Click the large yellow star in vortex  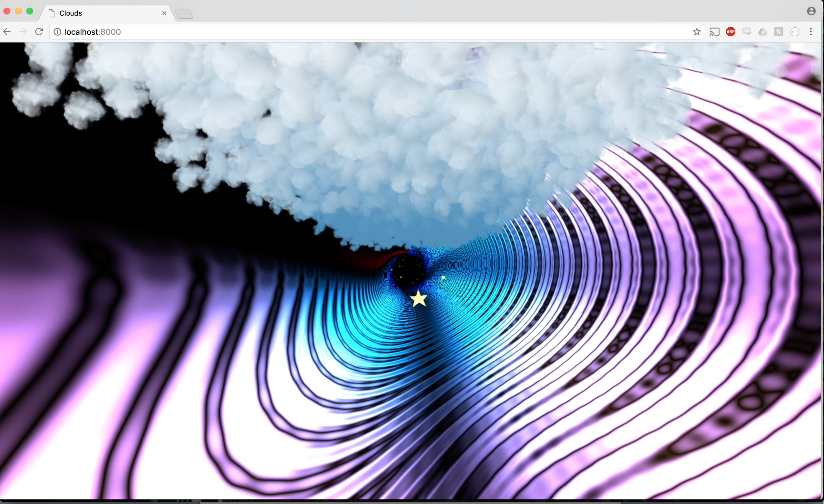pyautogui.click(x=418, y=299)
